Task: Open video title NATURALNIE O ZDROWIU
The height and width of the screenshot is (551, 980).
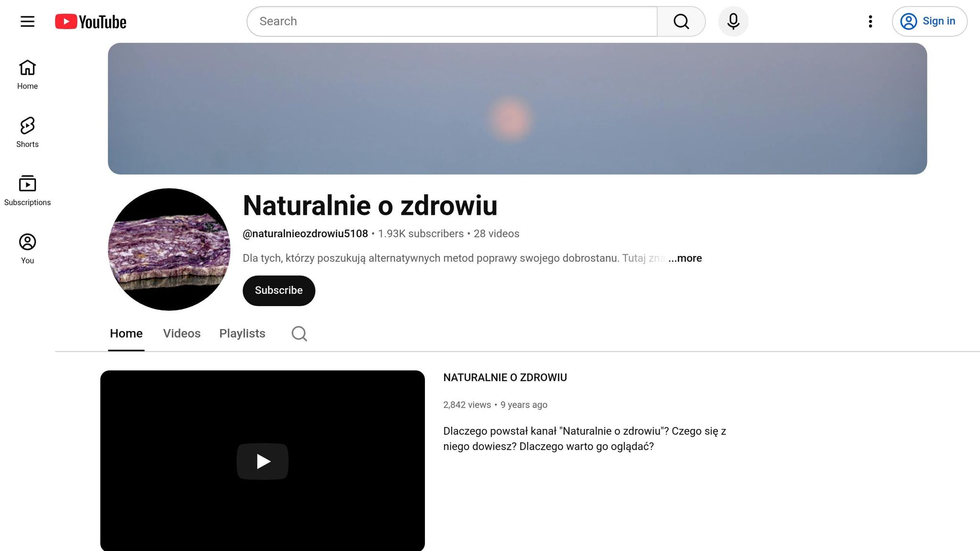Action: [x=505, y=378]
